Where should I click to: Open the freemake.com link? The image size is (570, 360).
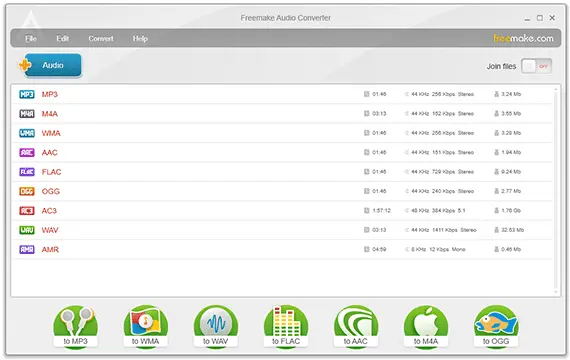523,38
